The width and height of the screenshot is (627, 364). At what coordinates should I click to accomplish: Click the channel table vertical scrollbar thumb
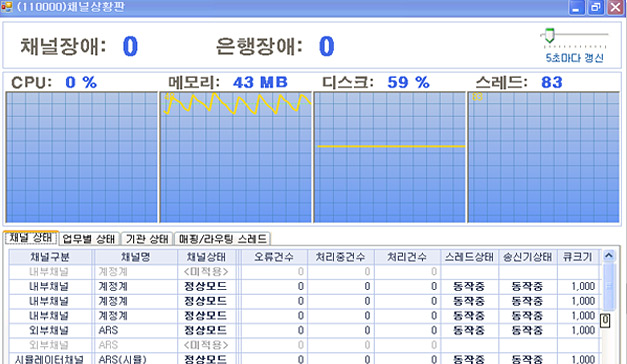point(609,286)
